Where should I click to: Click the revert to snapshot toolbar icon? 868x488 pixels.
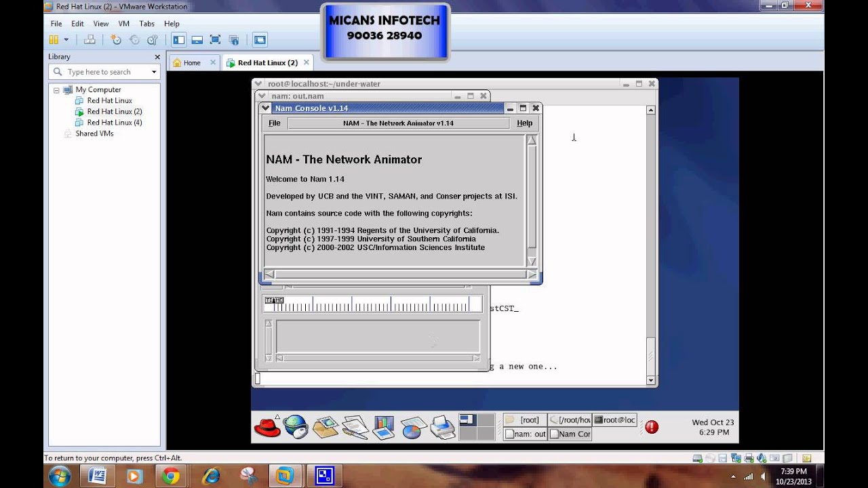point(134,40)
